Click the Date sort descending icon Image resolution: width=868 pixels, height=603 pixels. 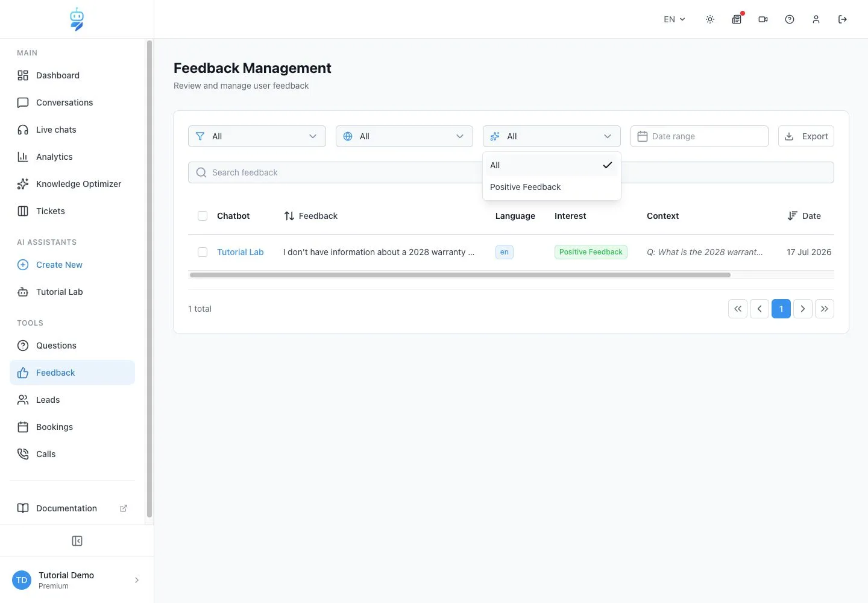[x=793, y=216]
